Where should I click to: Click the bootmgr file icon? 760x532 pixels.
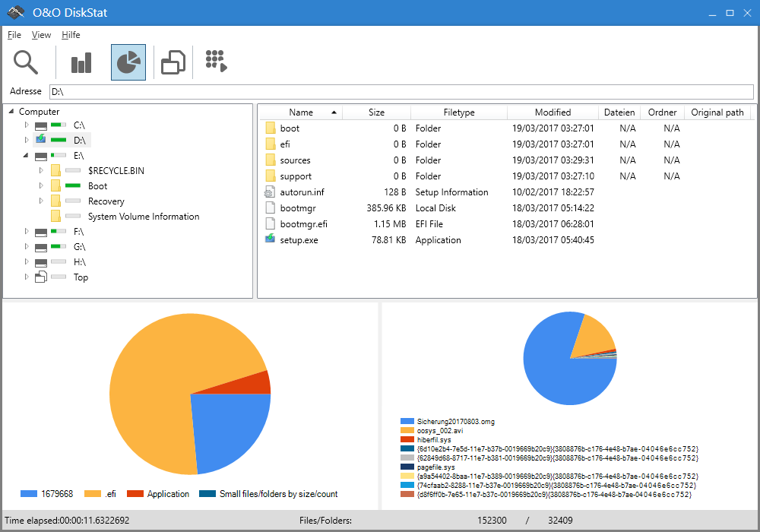tap(271, 207)
